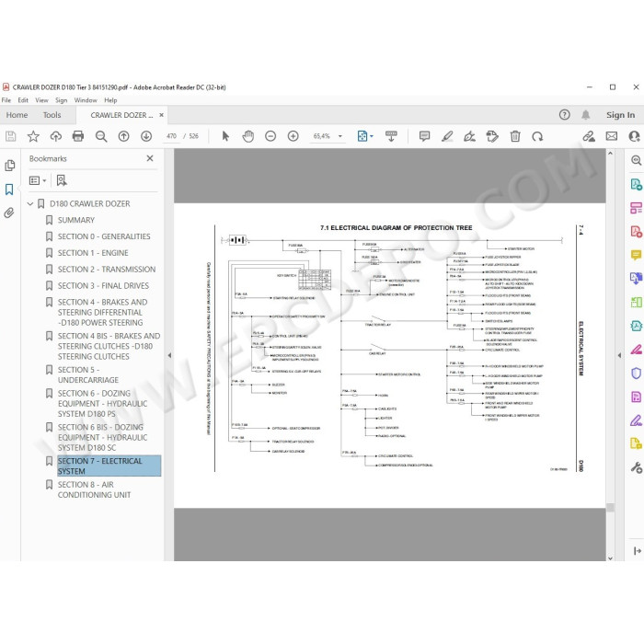Close the Bookmarks panel
Screen dimensions: 644x644
point(150,158)
